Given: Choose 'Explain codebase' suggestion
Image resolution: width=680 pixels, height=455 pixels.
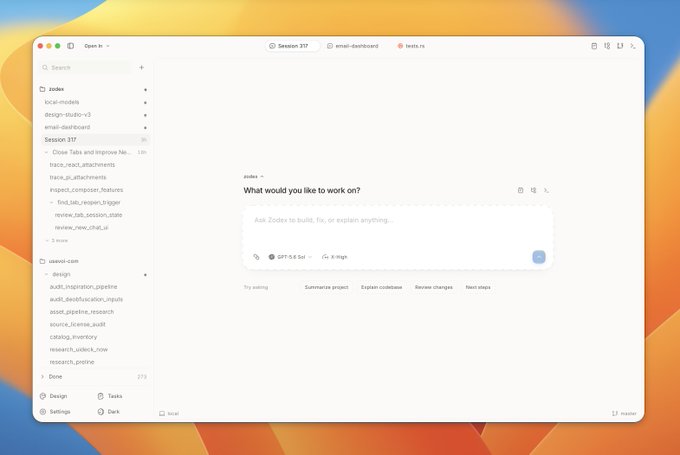Looking at the screenshot, I should point(382,288).
